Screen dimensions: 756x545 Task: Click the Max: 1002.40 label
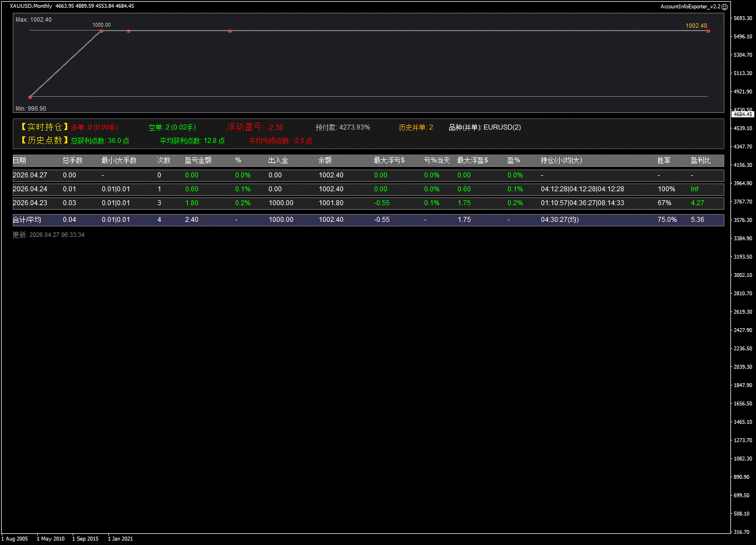click(33, 19)
